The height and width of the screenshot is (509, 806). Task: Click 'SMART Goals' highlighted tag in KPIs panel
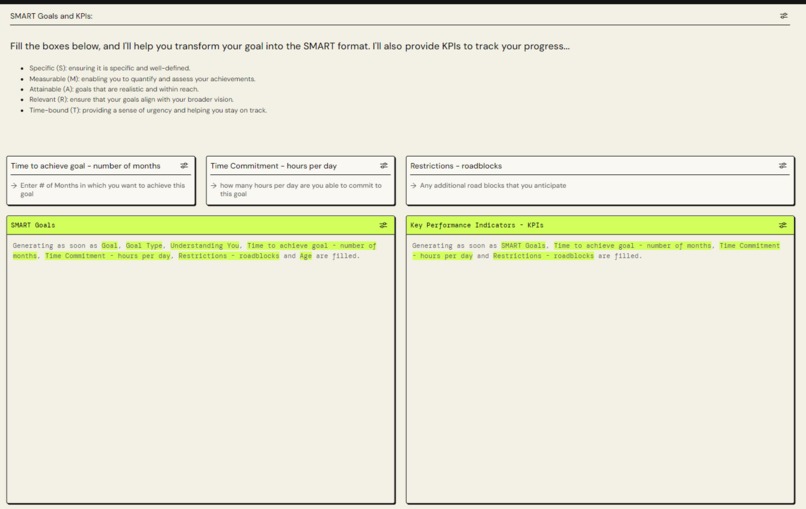pos(523,246)
